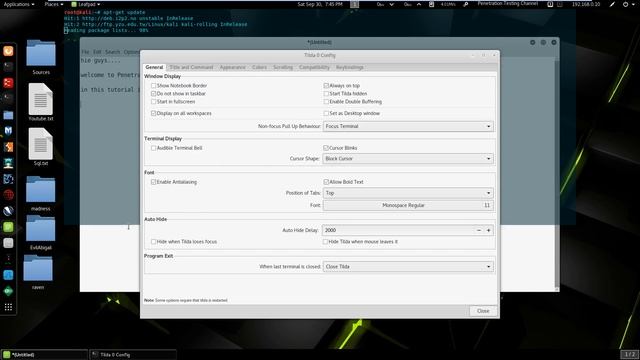This screenshot has height=360, width=640.
Task: Click the workspace switcher in bottom panel
Action: pyautogui.click(x=629, y=354)
